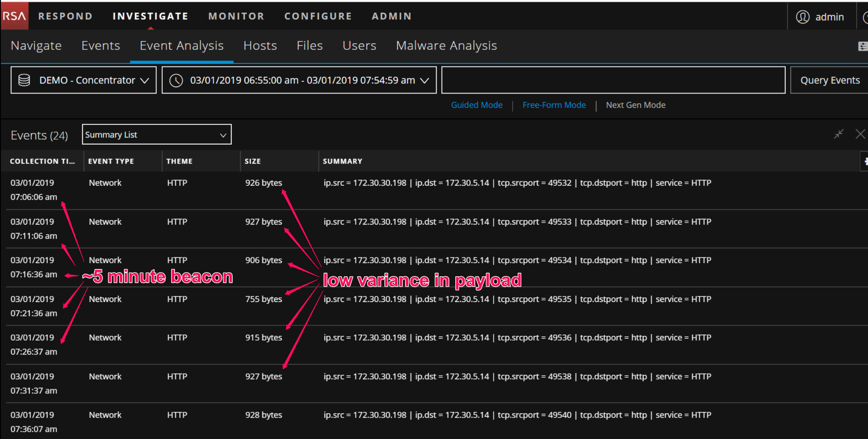
Task: Switch to Guided Mode link
Action: pyautogui.click(x=476, y=105)
